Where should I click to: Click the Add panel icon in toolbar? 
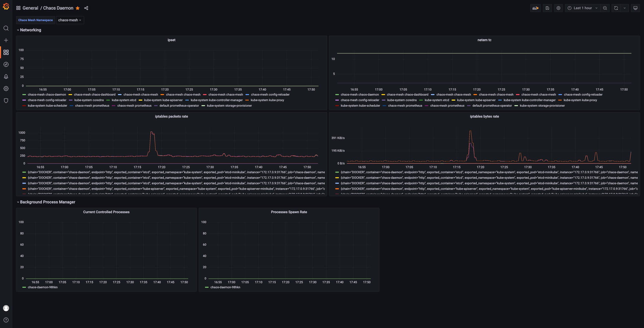point(535,8)
